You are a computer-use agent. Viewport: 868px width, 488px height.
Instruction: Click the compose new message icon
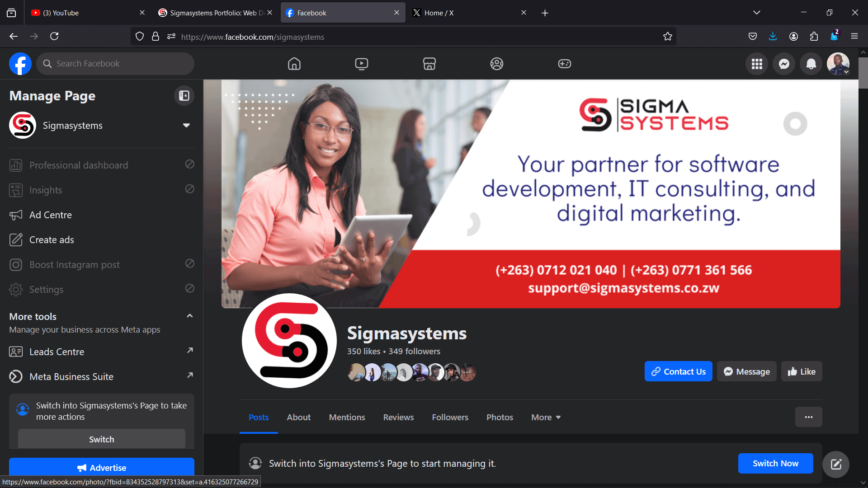836,464
